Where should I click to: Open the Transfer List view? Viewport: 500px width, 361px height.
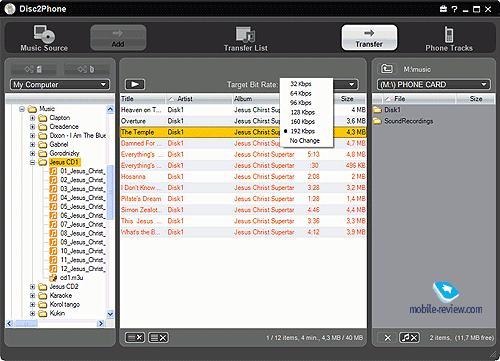[x=246, y=39]
